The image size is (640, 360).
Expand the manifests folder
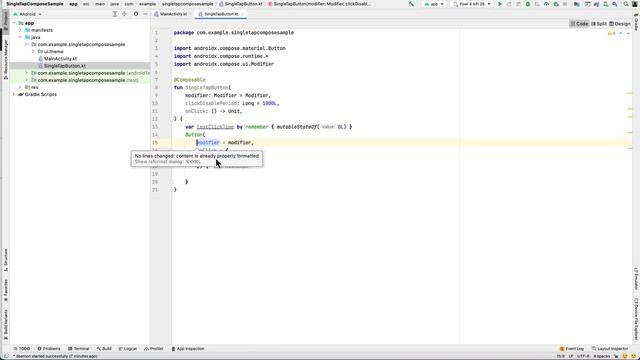20,30
